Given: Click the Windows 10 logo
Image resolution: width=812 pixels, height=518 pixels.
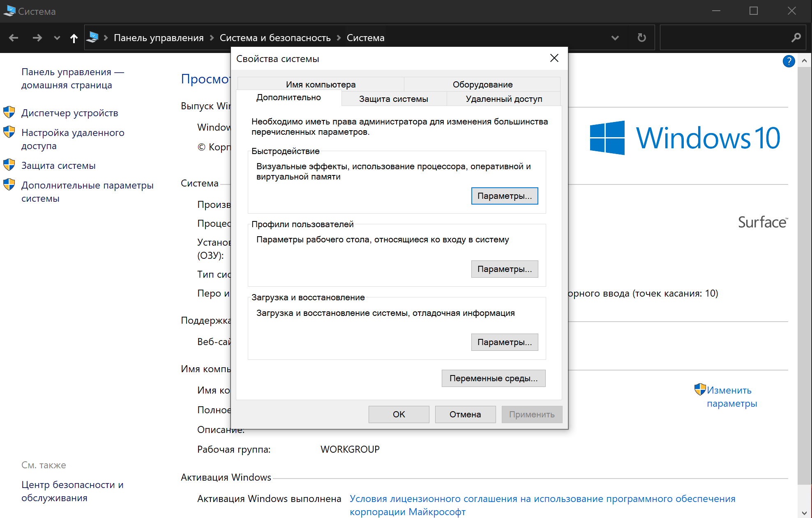Looking at the screenshot, I should 685,138.
